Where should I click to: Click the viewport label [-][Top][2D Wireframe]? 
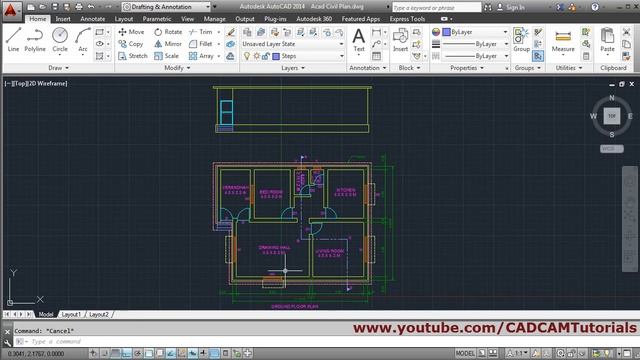pos(36,83)
